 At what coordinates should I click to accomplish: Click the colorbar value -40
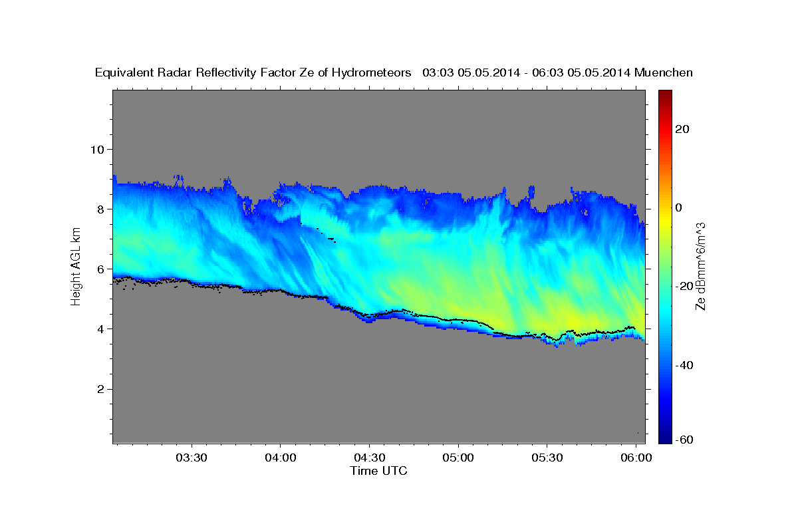pyautogui.click(x=684, y=365)
